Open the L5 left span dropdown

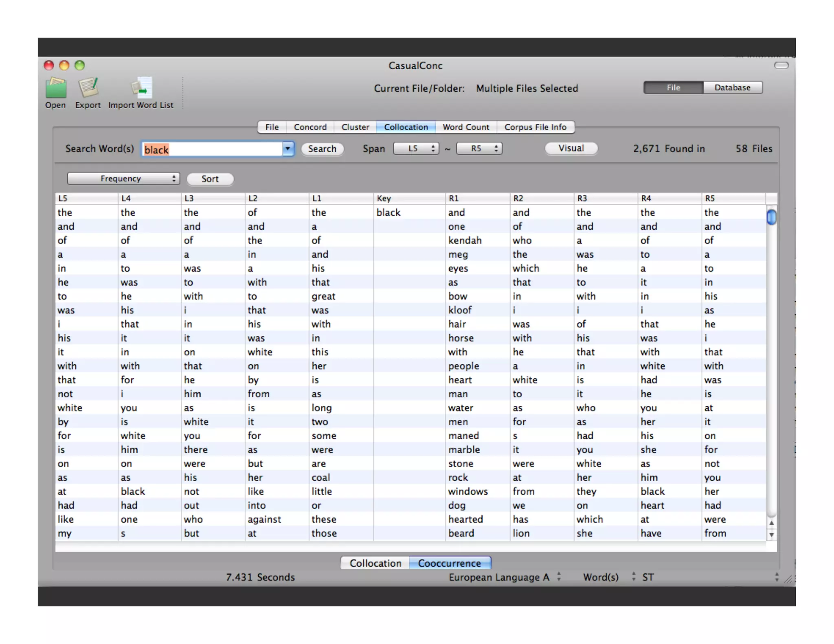pos(416,149)
